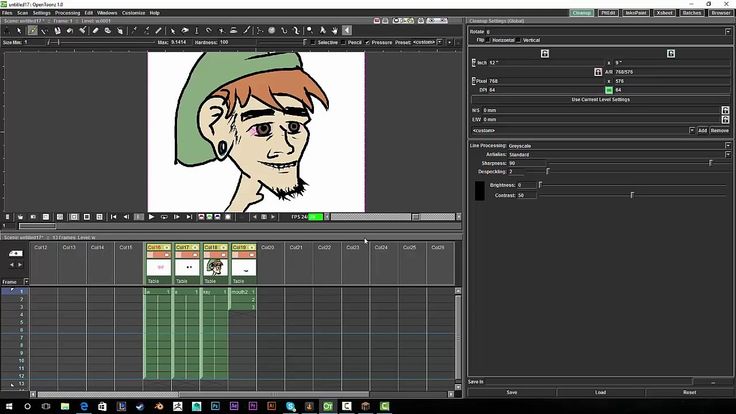
Task: Expand the Line Processing dropdown
Action: 727,146
